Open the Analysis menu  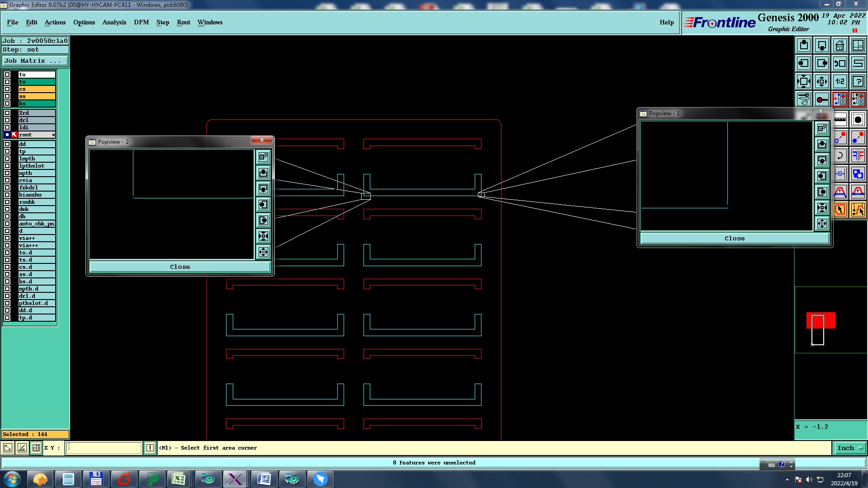click(x=114, y=22)
